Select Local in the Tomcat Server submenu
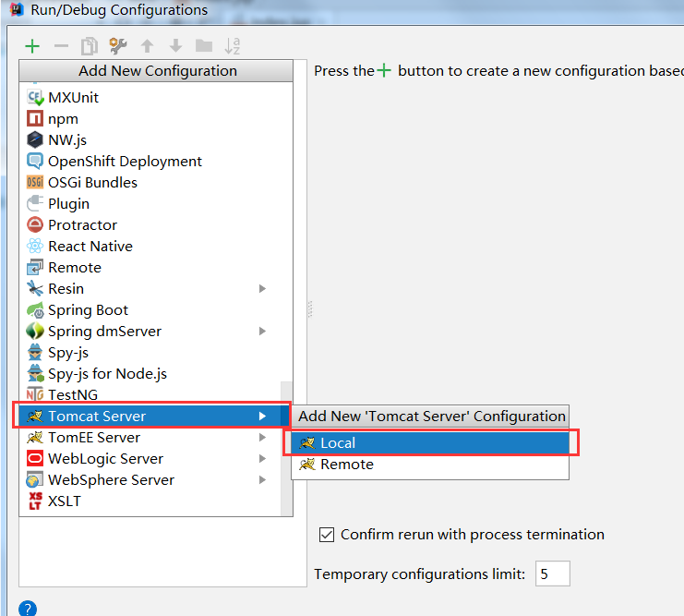This screenshot has width=684, height=616. (x=430, y=443)
